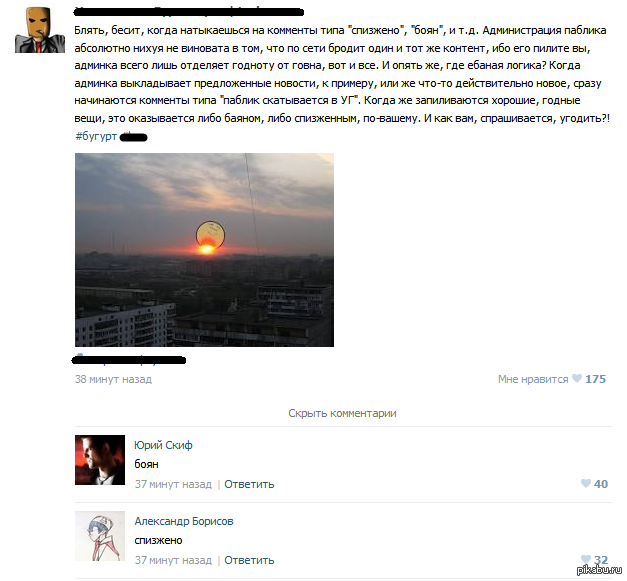Image resolution: width=627 pixels, height=581 pixels.
Task: Open the sunset city photo attachment
Action: click(x=204, y=250)
